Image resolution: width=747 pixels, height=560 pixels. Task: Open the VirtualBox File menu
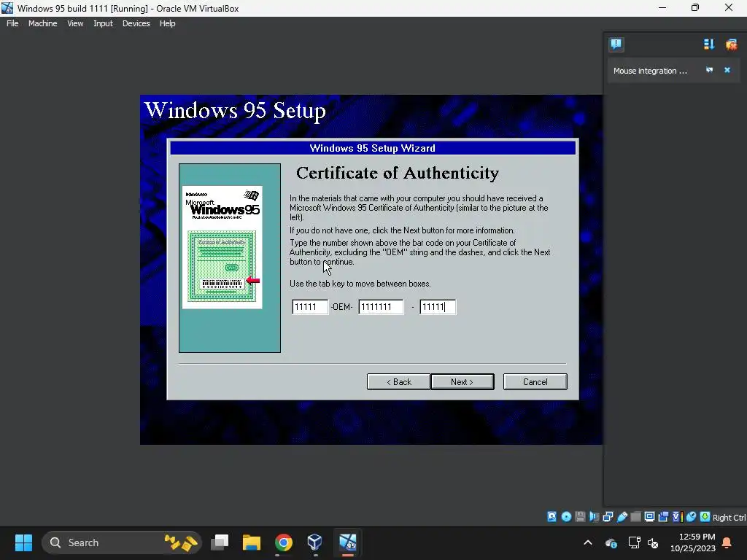tap(12, 23)
